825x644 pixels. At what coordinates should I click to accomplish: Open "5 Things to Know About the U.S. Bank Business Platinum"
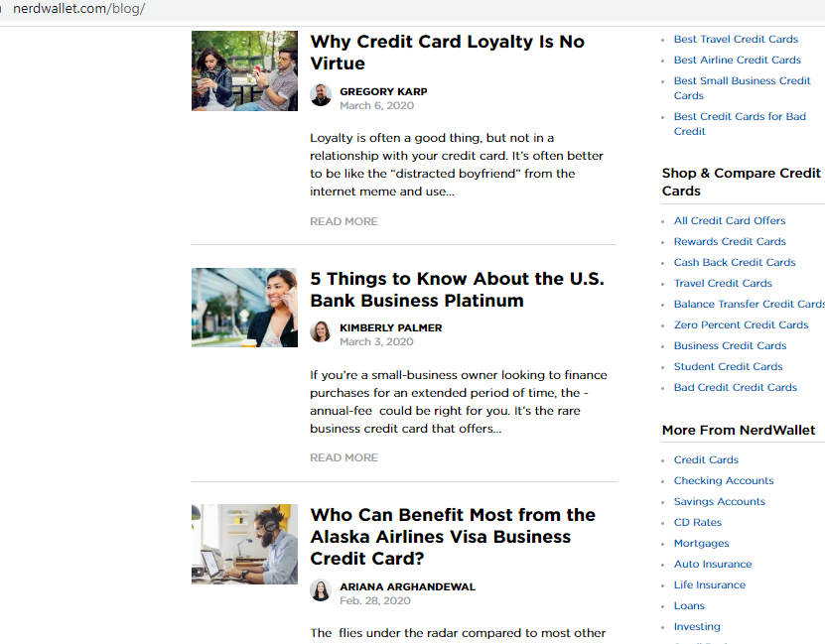[458, 289]
